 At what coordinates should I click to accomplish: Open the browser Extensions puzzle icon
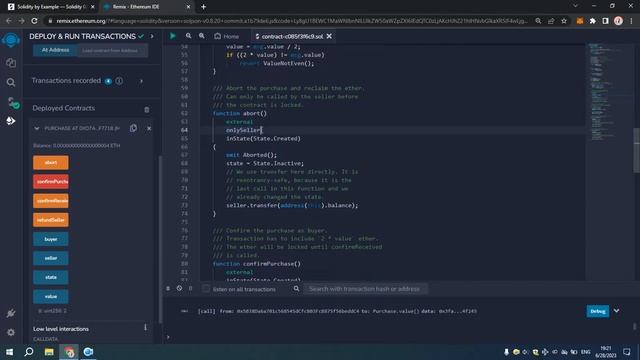(x=593, y=20)
